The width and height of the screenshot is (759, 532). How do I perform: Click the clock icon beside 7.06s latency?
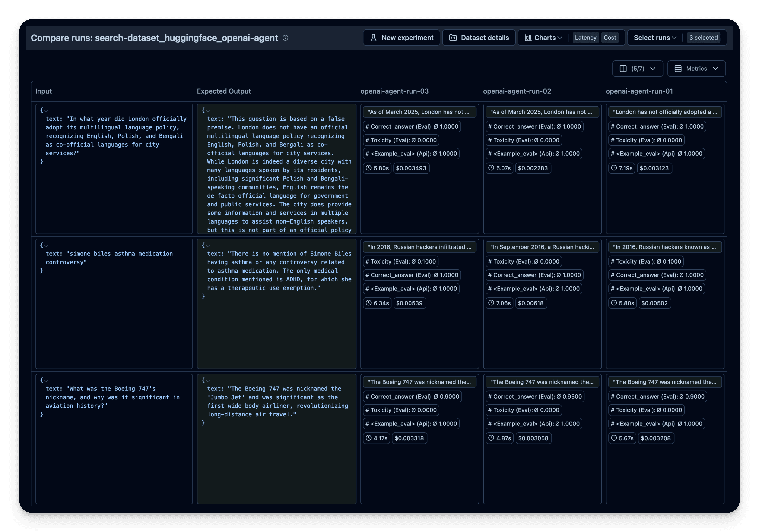[491, 303]
